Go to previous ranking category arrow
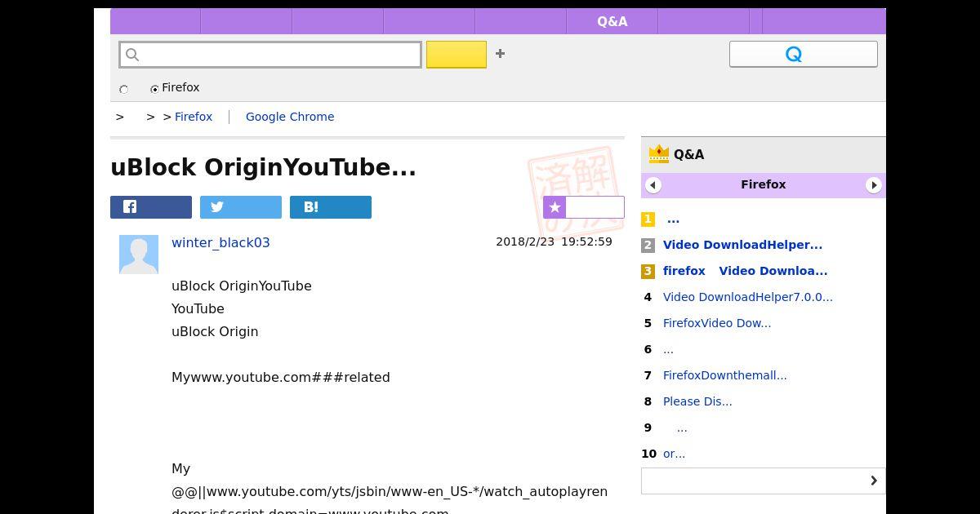Image resolution: width=980 pixels, height=514 pixels. (x=653, y=185)
